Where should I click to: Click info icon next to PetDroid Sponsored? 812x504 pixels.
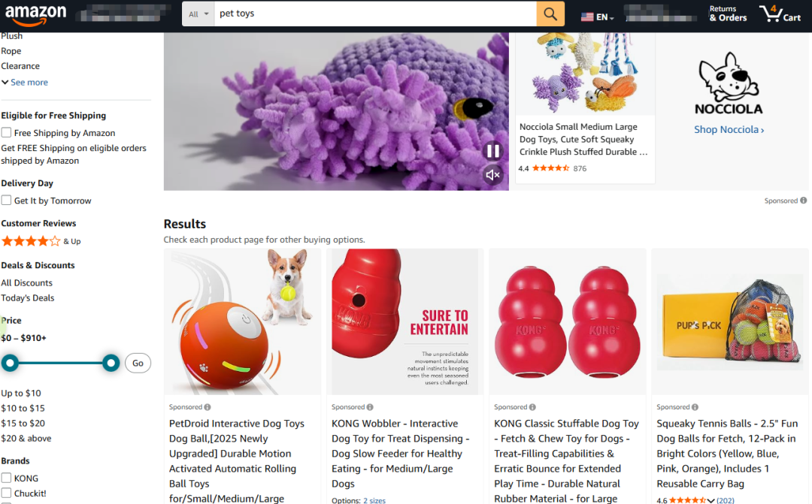pos(208,407)
